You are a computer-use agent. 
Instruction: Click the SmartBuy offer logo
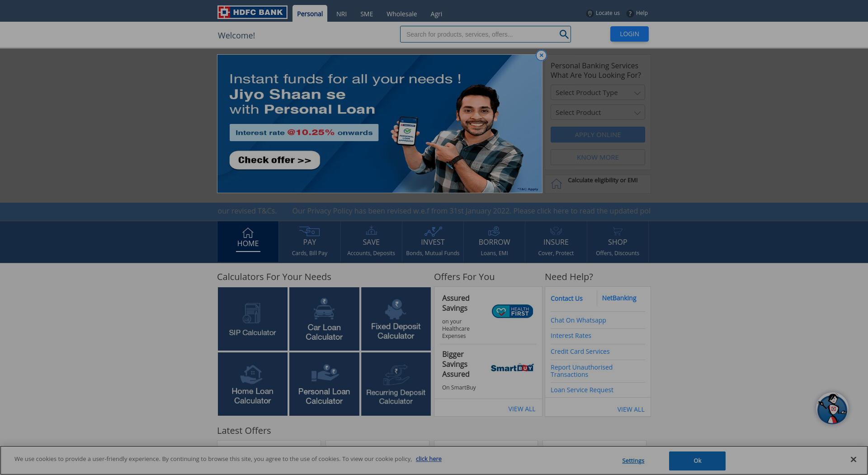512,368
